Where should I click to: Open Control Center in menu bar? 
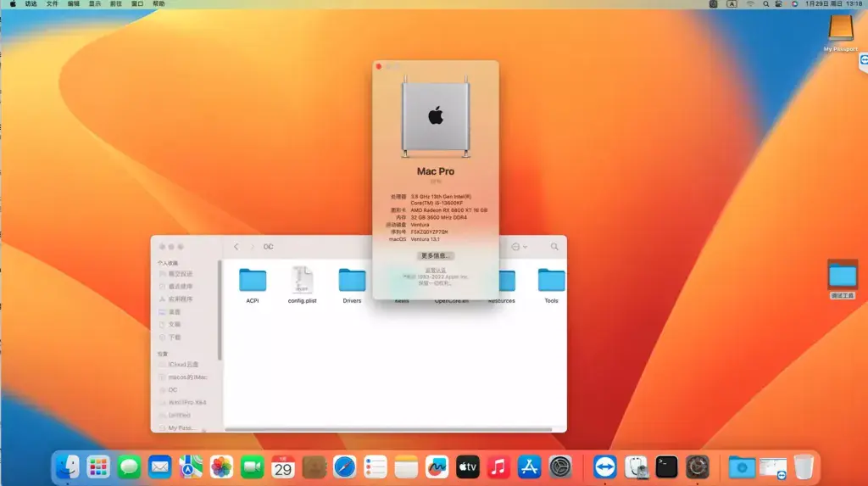click(779, 4)
